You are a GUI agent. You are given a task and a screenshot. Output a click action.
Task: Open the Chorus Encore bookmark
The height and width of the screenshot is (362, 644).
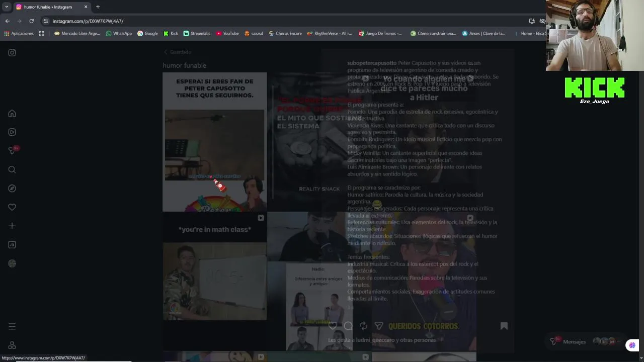(x=285, y=34)
